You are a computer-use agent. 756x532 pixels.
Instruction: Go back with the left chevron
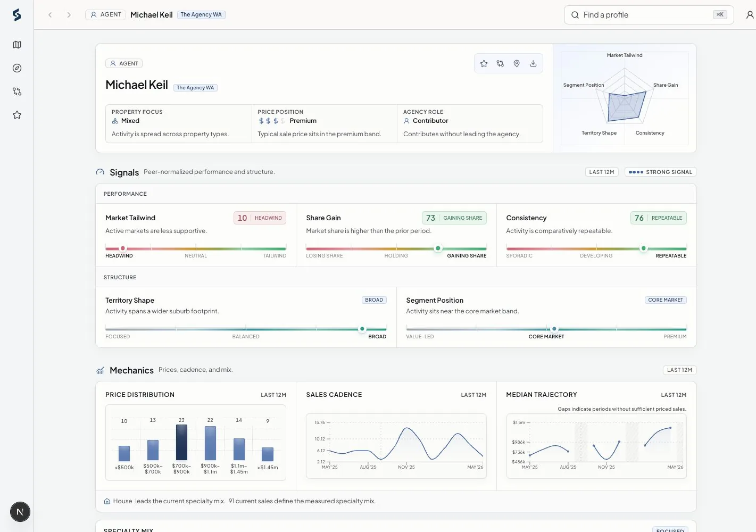pyautogui.click(x=50, y=15)
